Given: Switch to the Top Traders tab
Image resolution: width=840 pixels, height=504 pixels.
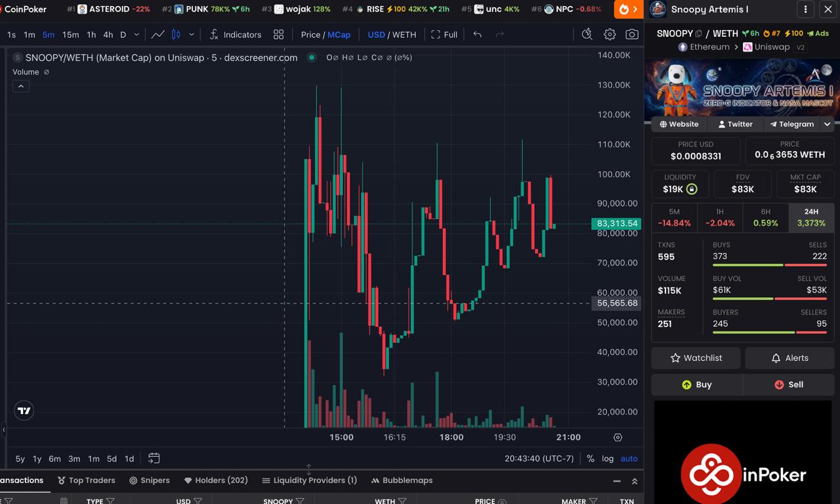Looking at the screenshot, I should (86, 480).
